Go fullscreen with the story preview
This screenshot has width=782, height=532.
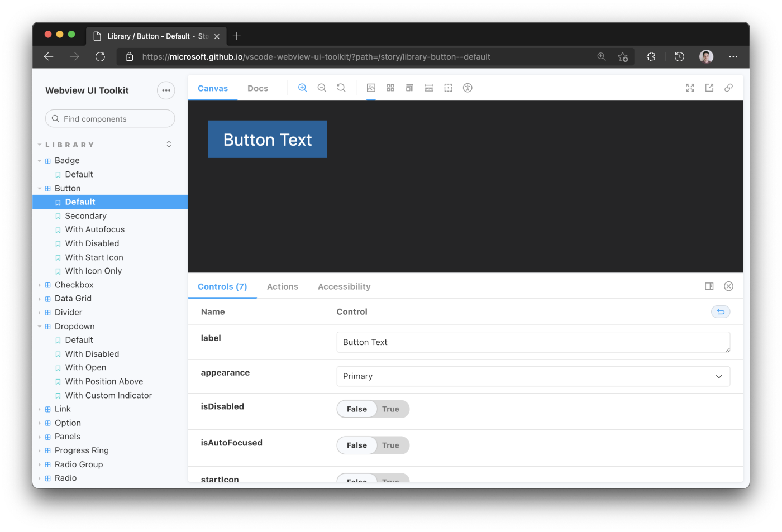pos(690,88)
